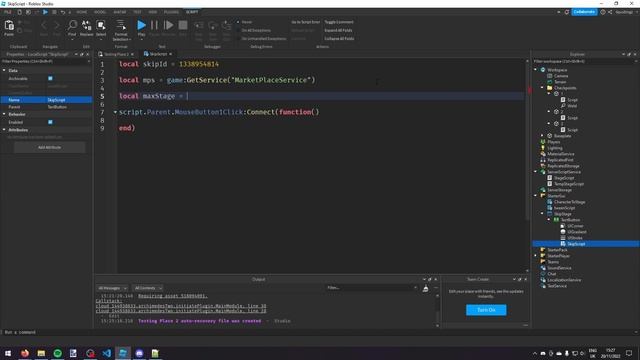Click the TextButton icon in Explorer tree
This screenshot has height=360, width=640.
click(556, 220)
